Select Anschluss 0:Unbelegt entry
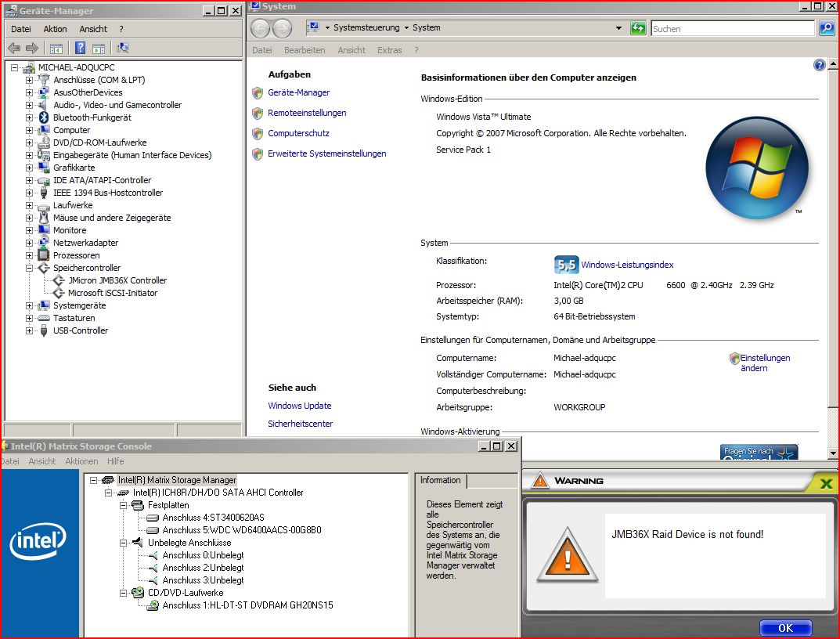The width and height of the screenshot is (840, 639). (x=203, y=555)
